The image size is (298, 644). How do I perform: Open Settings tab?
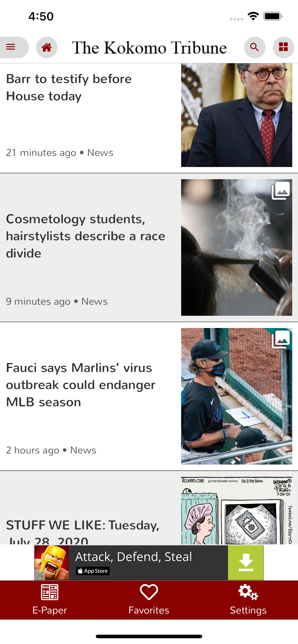click(x=248, y=599)
